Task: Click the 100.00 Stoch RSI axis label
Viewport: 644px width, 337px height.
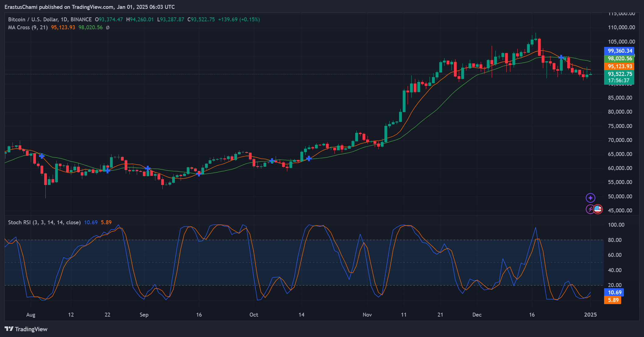Action: tap(616, 225)
